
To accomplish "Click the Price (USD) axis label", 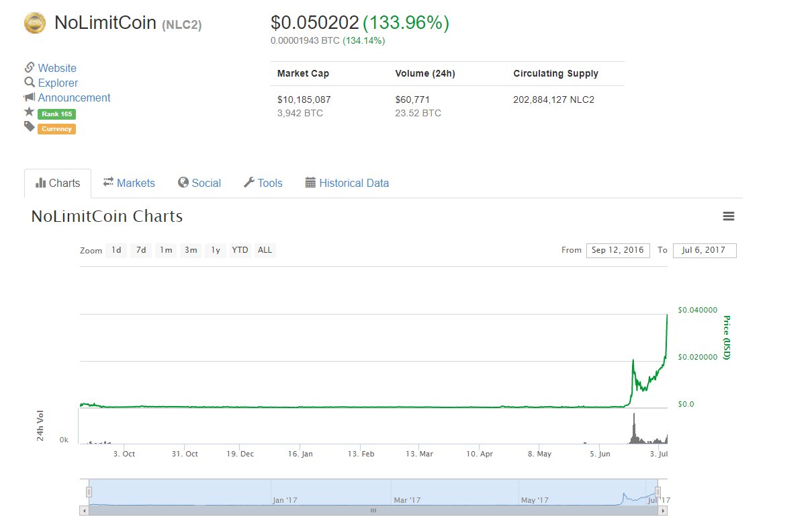I will 725,337.
